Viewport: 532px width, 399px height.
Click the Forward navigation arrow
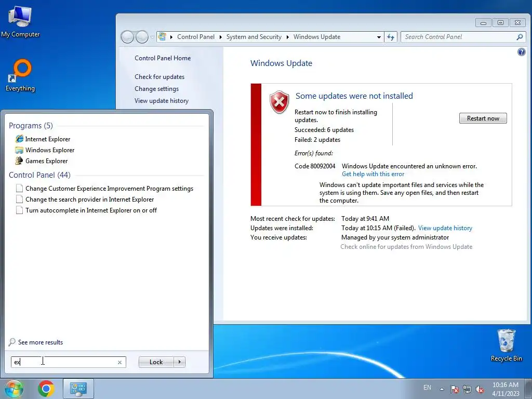coord(142,37)
